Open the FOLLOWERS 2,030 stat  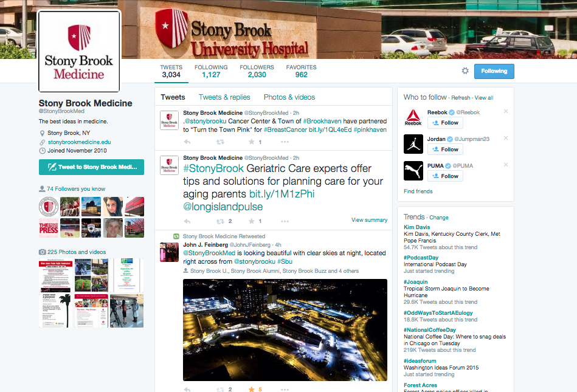click(257, 71)
